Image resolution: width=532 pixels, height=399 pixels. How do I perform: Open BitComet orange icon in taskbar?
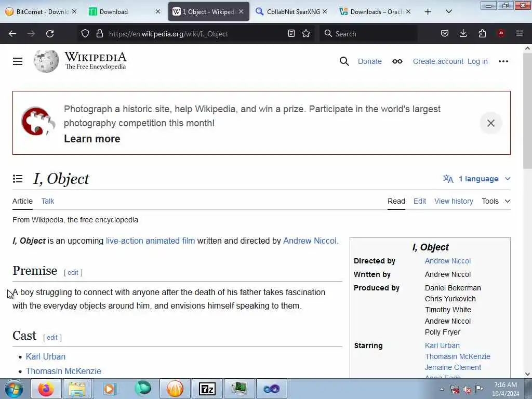[175, 389]
